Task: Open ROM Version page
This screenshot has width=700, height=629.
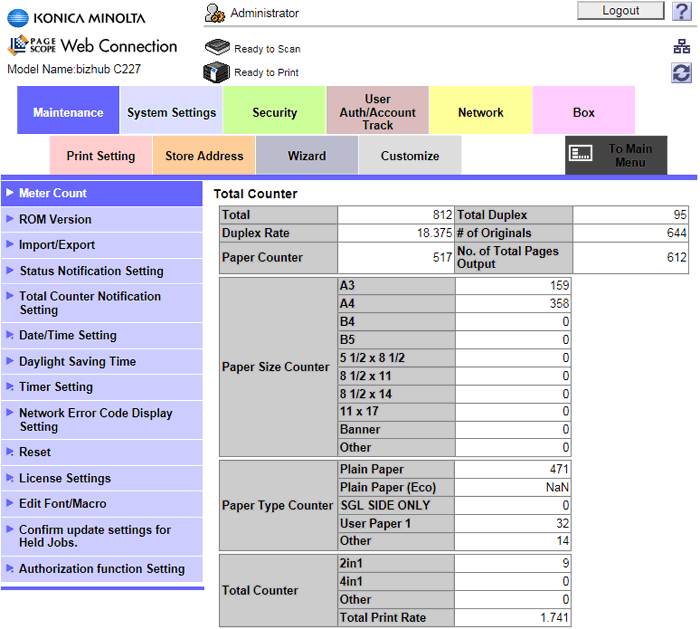Action: [x=102, y=219]
